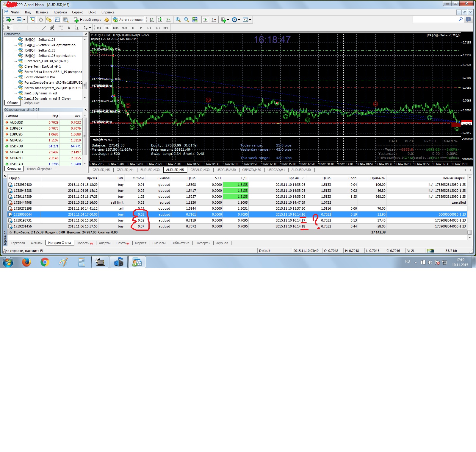Select USDRUB row in Market Watch
The width and height of the screenshot is (476, 452).
pos(43,146)
